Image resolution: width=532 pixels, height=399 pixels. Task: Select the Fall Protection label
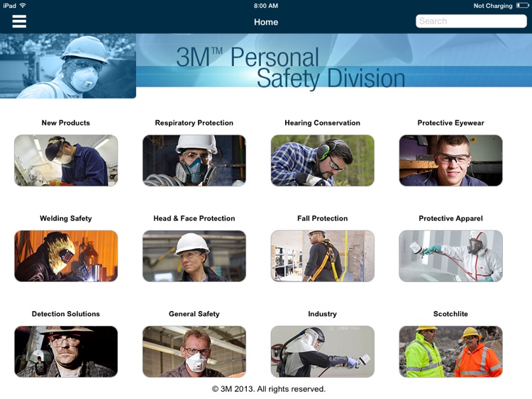coord(322,218)
